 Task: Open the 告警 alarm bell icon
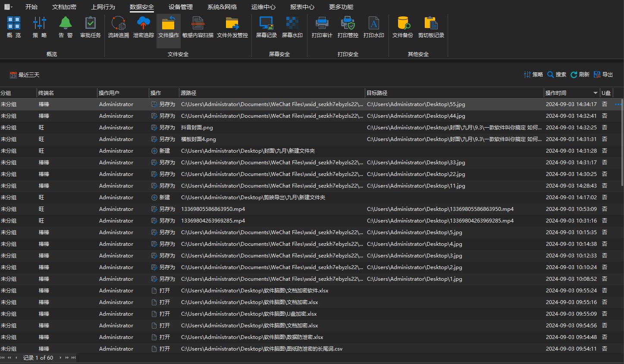[x=66, y=27]
